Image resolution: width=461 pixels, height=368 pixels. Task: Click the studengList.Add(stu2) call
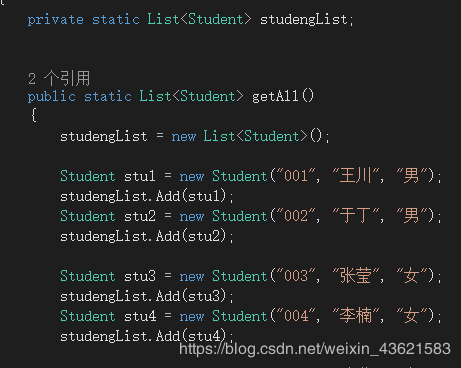tap(143, 236)
